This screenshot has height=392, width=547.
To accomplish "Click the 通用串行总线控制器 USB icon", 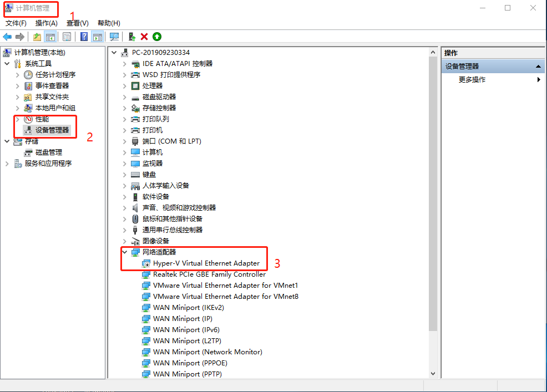I will (135, 230).
